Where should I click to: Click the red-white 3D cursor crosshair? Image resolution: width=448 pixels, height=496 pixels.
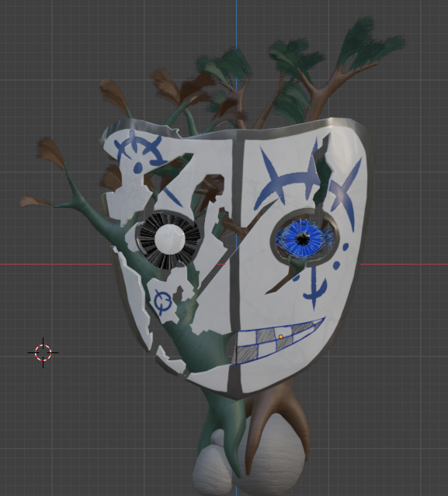(x=43, y=352)
